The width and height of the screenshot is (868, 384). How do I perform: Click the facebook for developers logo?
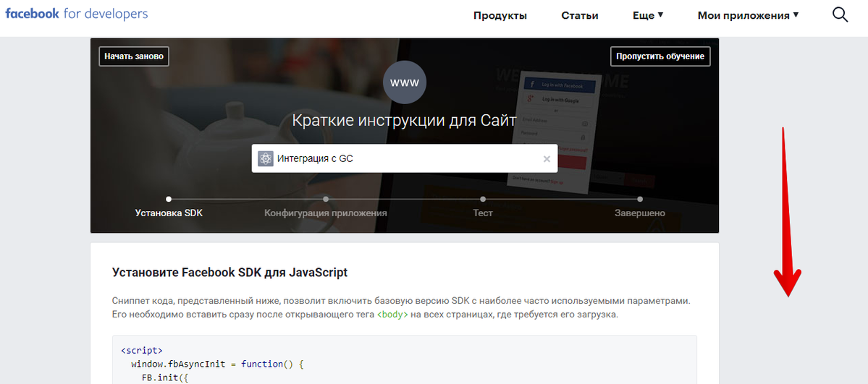point(77,14)
